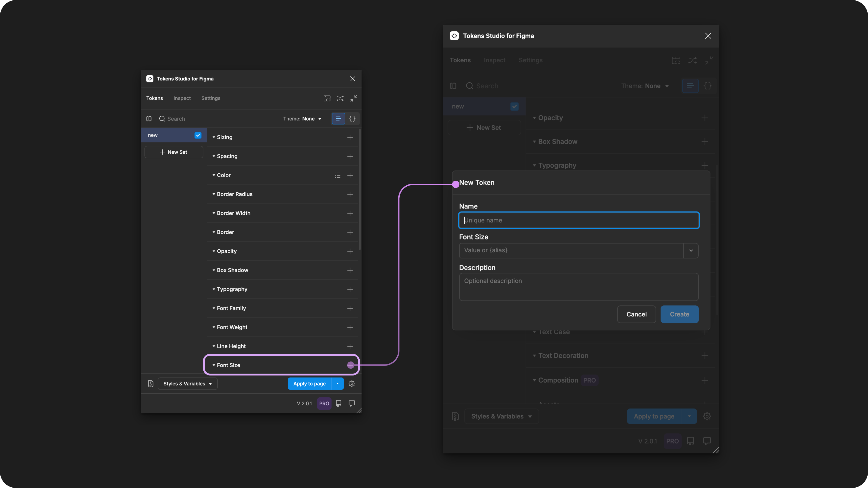Click New Set button in right window
868x488 pixels.
[484, 128]
